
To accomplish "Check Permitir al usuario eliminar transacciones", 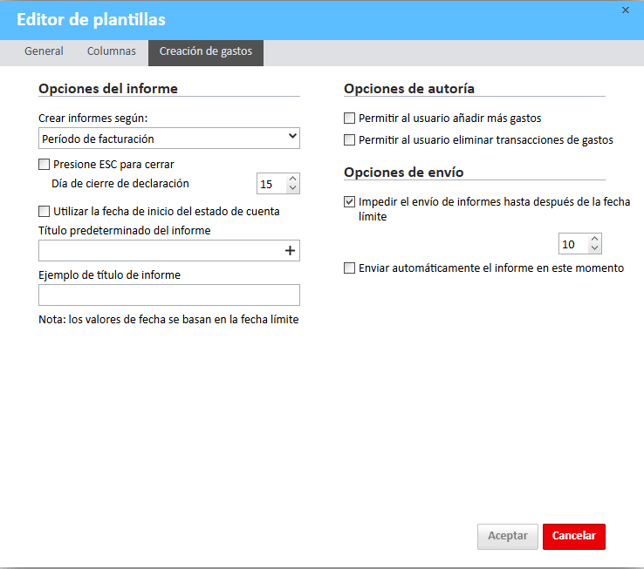I will point(349,140).
